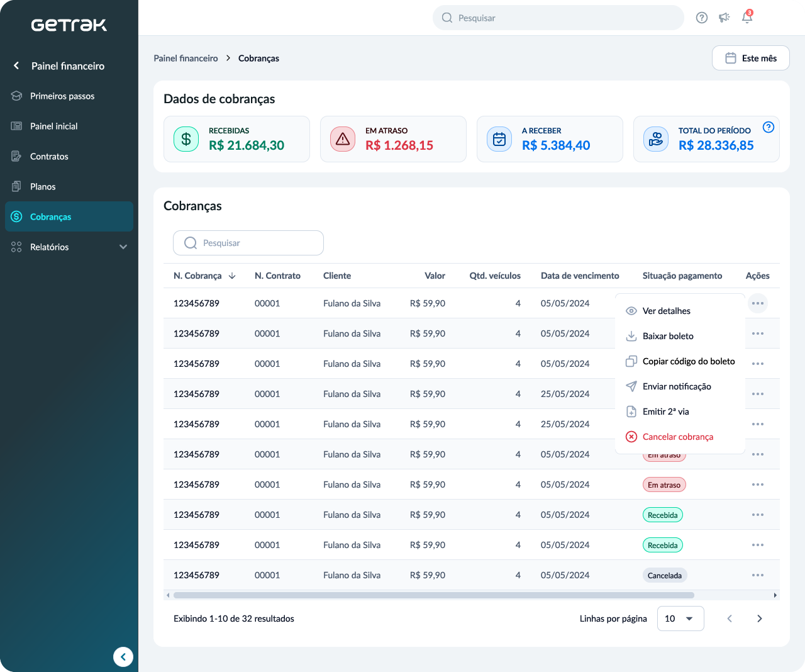
Task: Expand the Relatórios sidebar menu
Action: click(x=123, y=247)
